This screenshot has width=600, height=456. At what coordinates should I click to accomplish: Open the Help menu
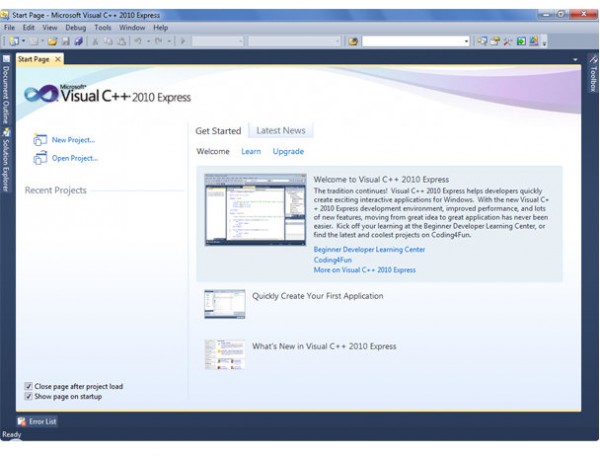click(161, 28)
